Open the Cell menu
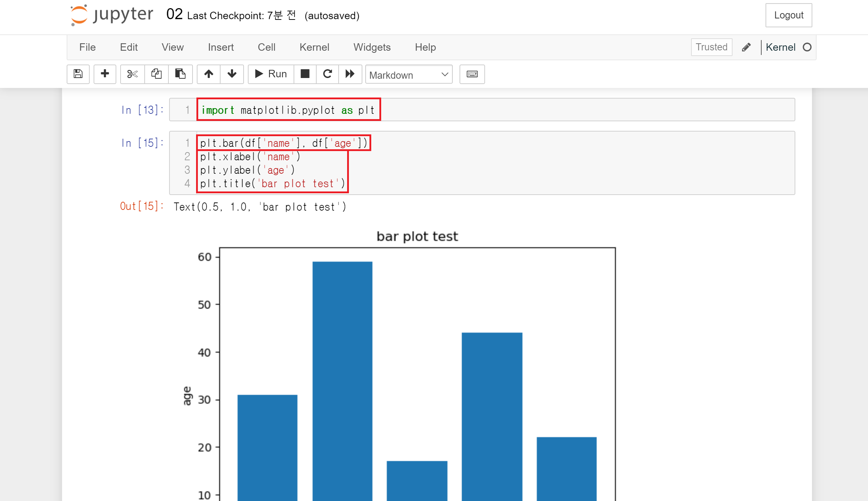 click(266, 47)
